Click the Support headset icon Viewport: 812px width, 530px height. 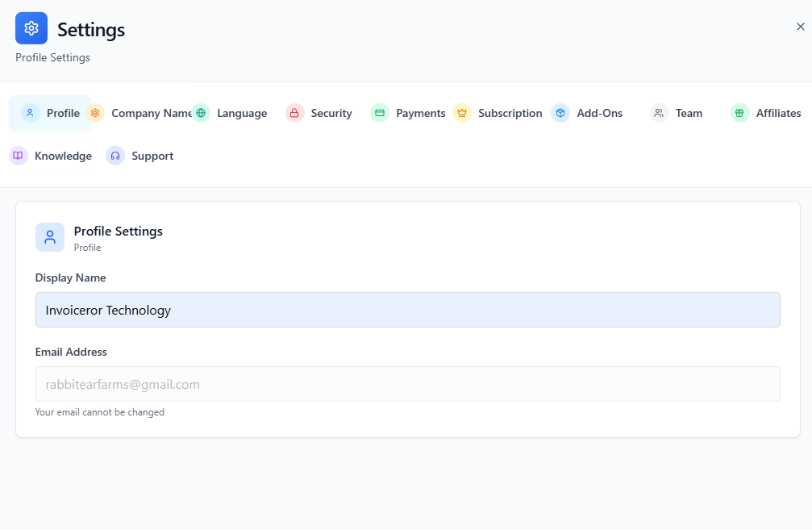[x=115, y=155]
